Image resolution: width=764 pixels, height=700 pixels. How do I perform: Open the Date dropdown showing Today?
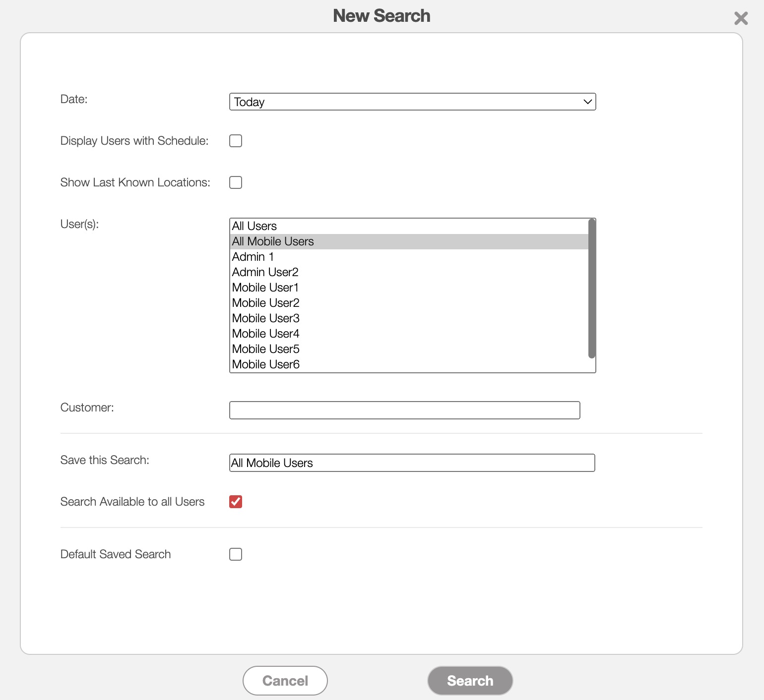pos(412,102)
